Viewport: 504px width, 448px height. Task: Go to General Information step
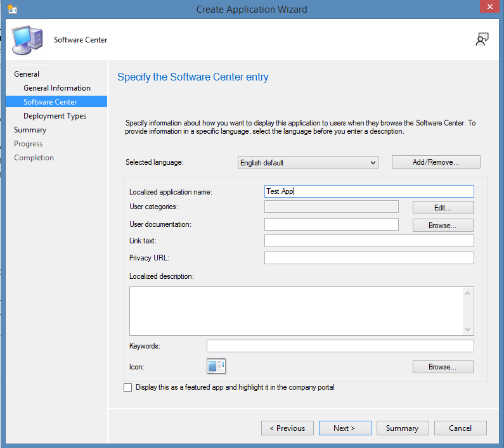57,87
